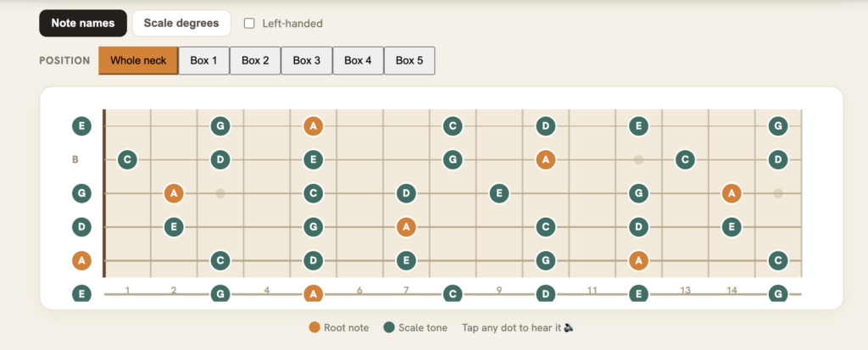The image size is (868, 350).
Task: Tap root A on B string fret 10
Action: click(x=546, y=160)
